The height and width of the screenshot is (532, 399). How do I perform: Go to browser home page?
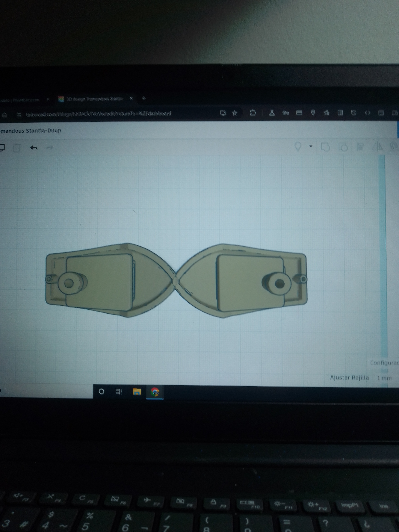[4, 115]
